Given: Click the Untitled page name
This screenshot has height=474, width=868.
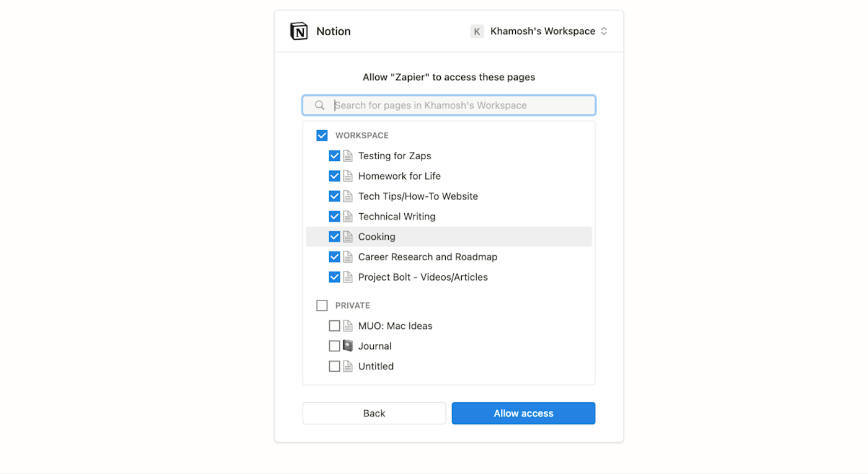Looking at the screenshot, I should [376, 366].
